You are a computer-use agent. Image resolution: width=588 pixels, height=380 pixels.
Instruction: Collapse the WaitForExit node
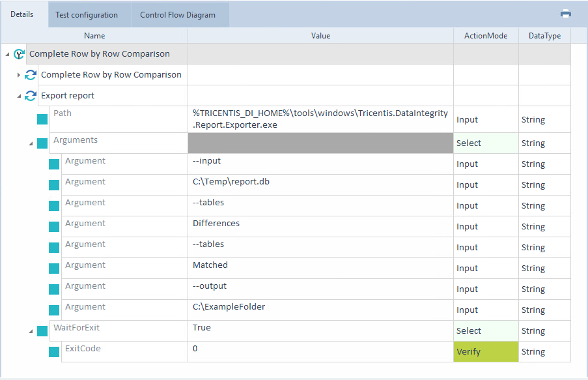31,331
